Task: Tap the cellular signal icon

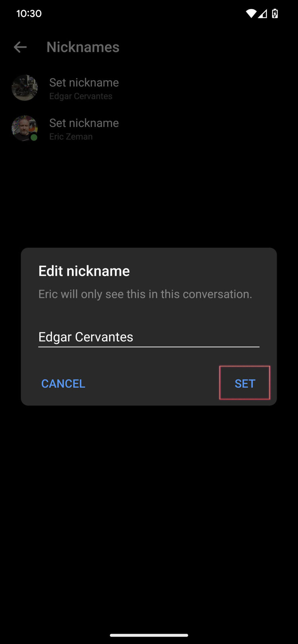Action: pos(263,13)
